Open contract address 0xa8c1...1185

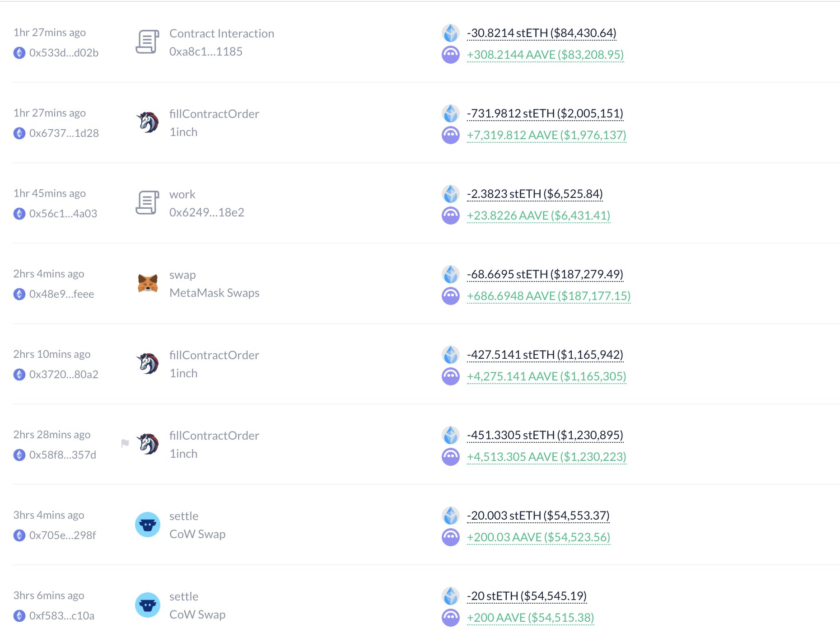[206, 52]
